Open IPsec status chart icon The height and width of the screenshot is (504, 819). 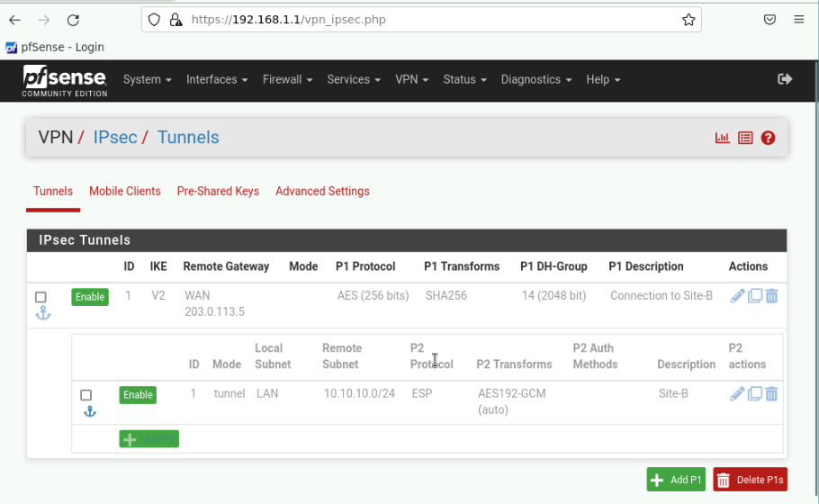(x=722, y=138)
